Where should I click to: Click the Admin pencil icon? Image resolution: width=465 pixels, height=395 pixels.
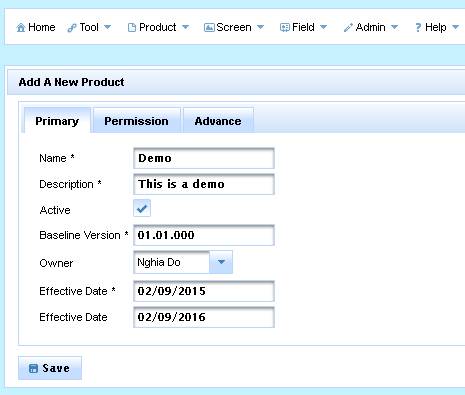pos(348,28)
